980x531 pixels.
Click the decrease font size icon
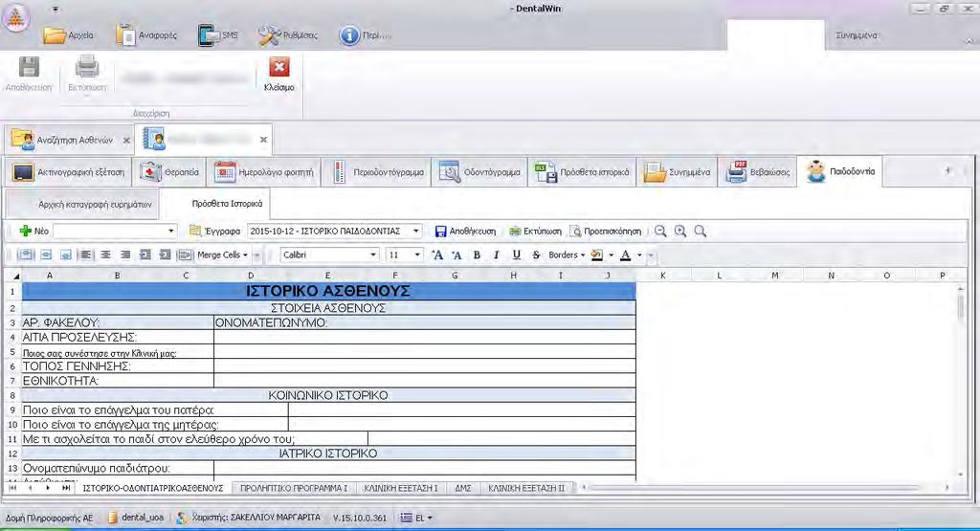point(457,254)
